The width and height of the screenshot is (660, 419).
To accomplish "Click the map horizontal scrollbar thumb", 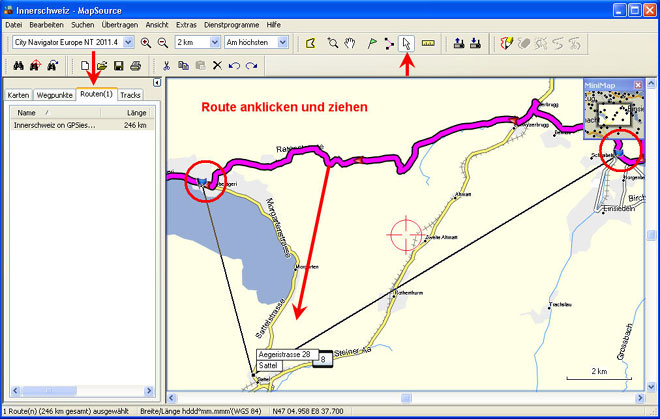I will [x=406, y=398].
